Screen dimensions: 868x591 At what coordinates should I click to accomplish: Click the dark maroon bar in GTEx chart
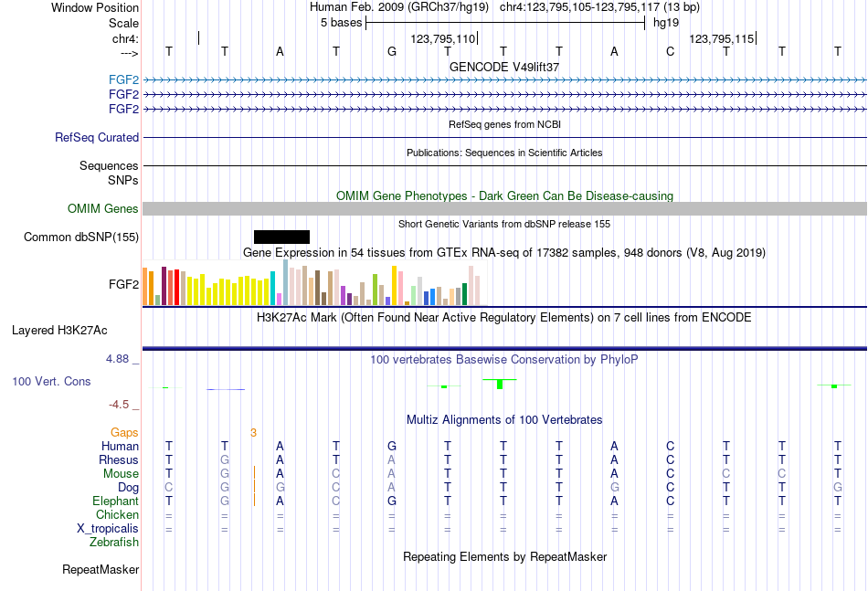pos(164,286)
